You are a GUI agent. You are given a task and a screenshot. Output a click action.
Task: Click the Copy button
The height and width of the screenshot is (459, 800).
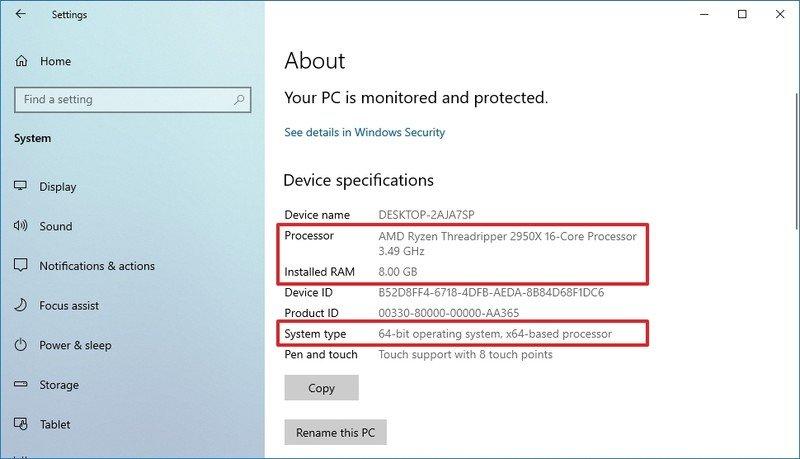pyautogui.click(x=321, y=388)
